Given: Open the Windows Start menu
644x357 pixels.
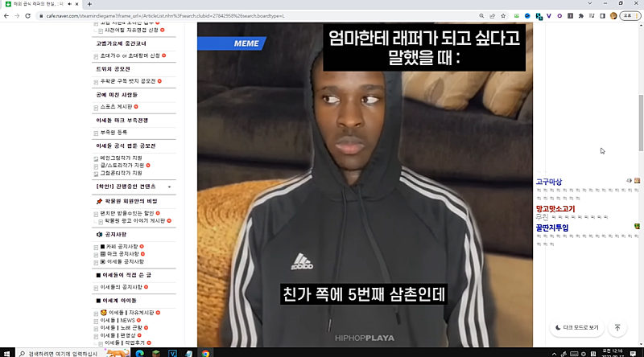Looking at the screenshot, I should click(x=6, y=353).
